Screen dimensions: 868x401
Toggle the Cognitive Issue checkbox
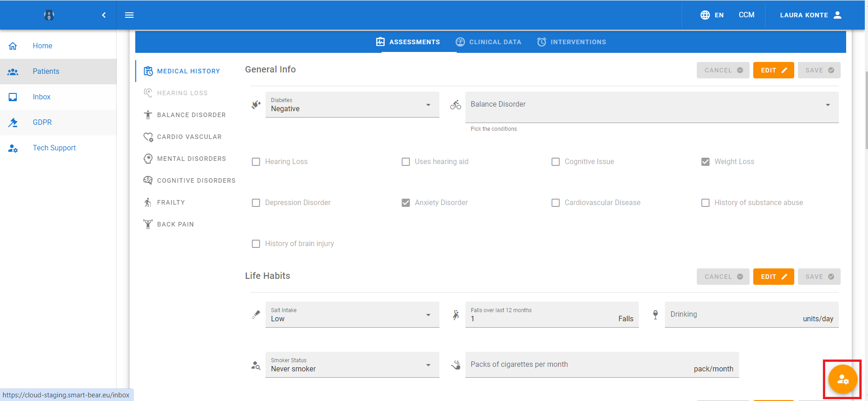(556, 162)
